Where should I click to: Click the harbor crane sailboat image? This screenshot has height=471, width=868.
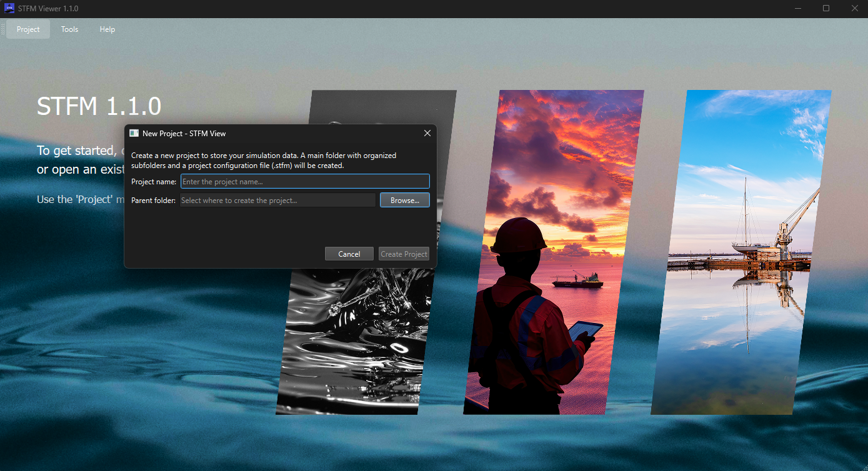(x=741, y=252)
